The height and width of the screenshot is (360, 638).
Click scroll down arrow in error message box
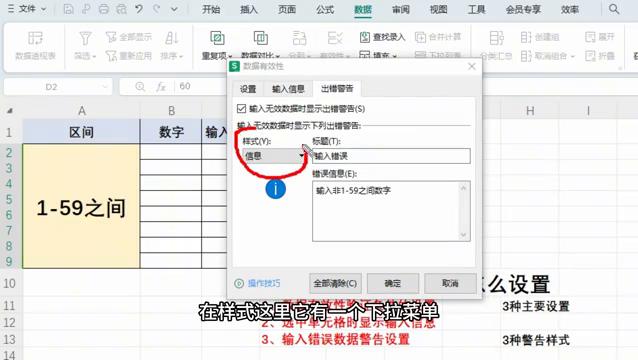click(x=463, y=235)
